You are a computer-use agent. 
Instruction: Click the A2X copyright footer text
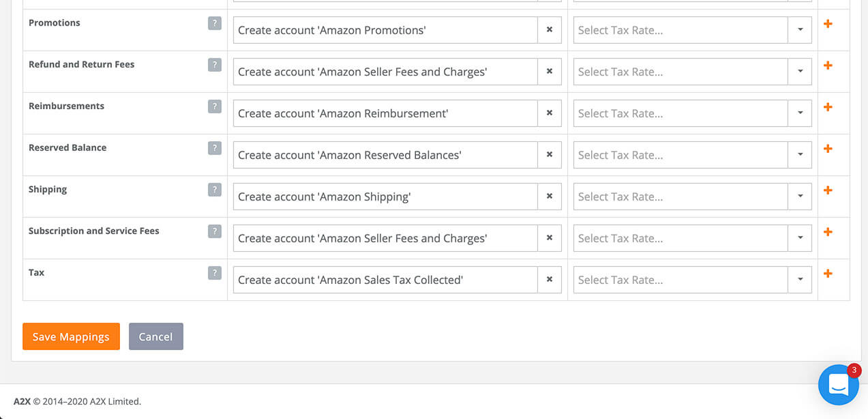(x=77, y=401)
